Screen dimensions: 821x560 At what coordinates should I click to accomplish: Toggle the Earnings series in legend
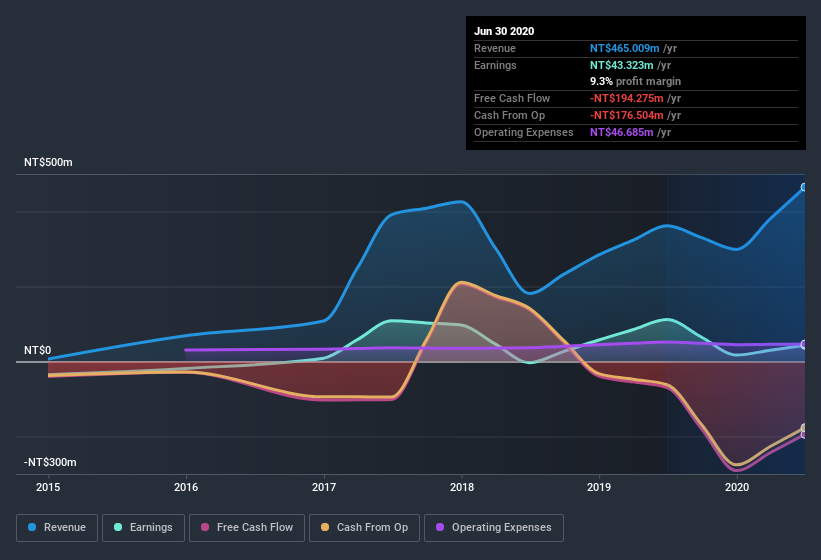click(x=143, y=528)
